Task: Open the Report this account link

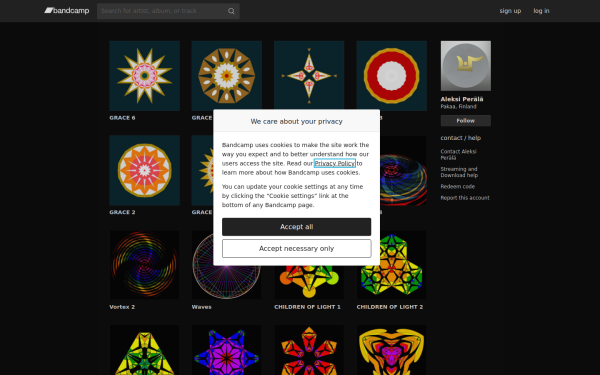Action: 465,198
